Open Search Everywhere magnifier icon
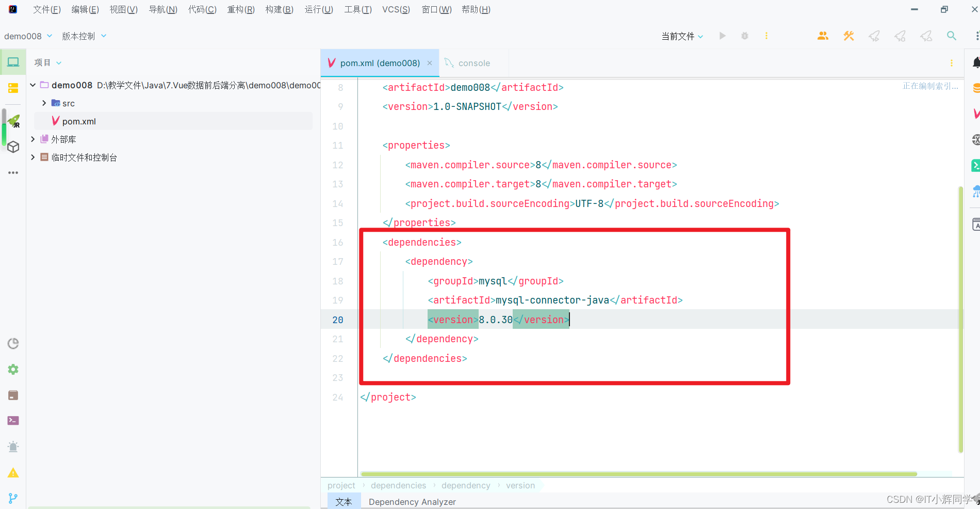Viewport: 980px width, 509px height. 952,36
